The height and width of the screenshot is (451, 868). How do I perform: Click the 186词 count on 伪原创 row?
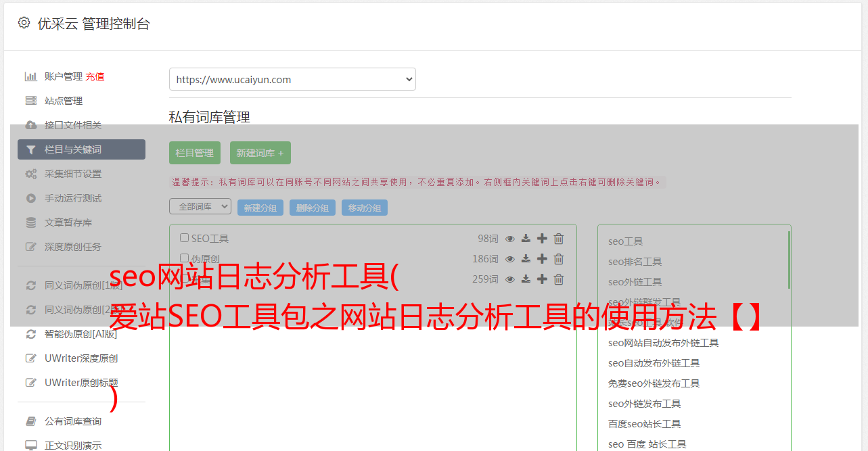pos(485,259)
